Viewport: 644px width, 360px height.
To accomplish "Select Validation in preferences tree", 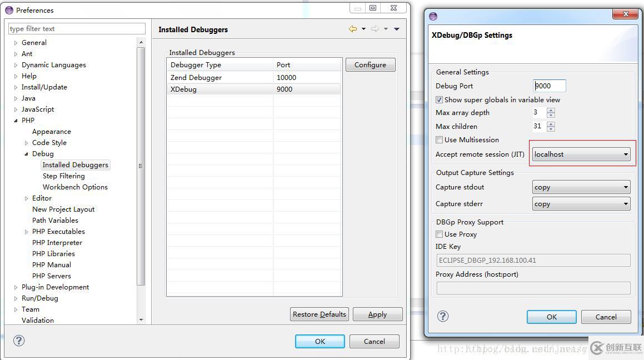I will coord(37,320).
